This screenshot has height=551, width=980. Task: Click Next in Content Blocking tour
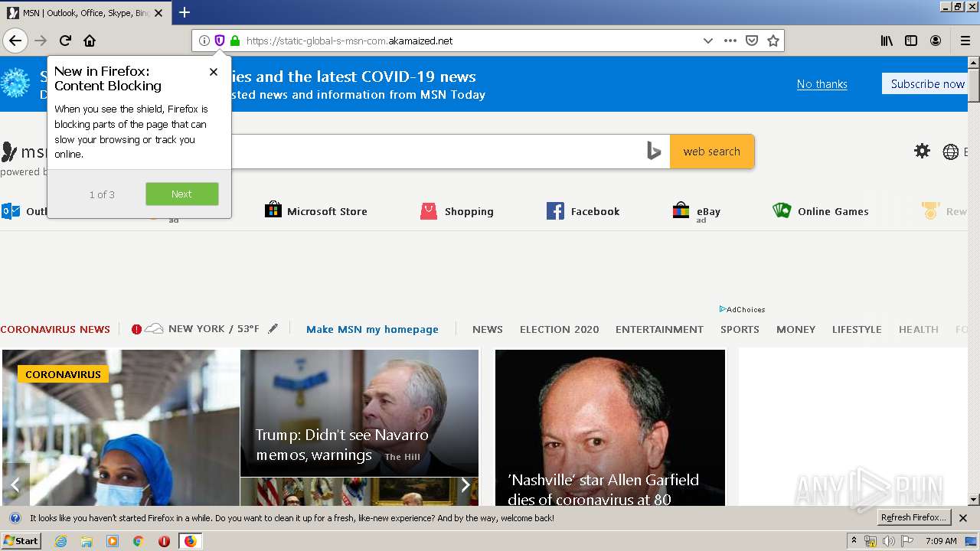[182, 194]
